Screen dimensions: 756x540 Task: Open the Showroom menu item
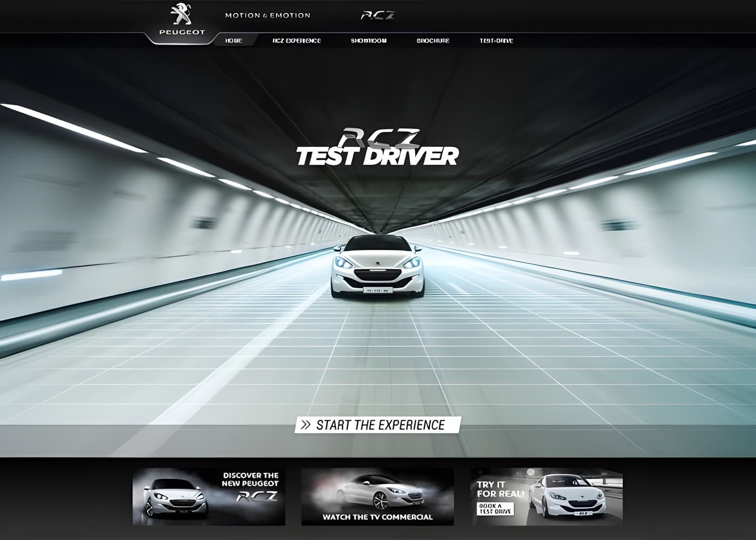369,40
